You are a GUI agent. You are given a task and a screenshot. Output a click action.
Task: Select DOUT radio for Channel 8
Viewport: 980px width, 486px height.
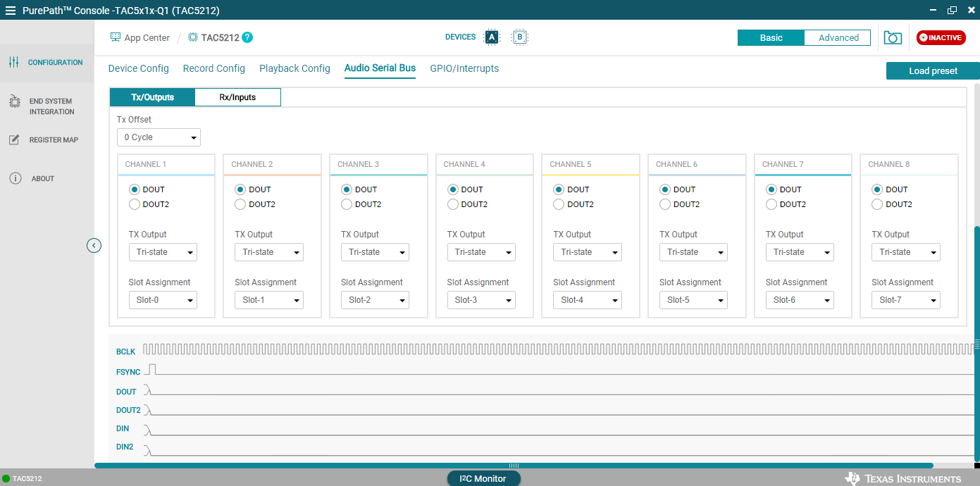pyautogui.click(x=878, y=189)
